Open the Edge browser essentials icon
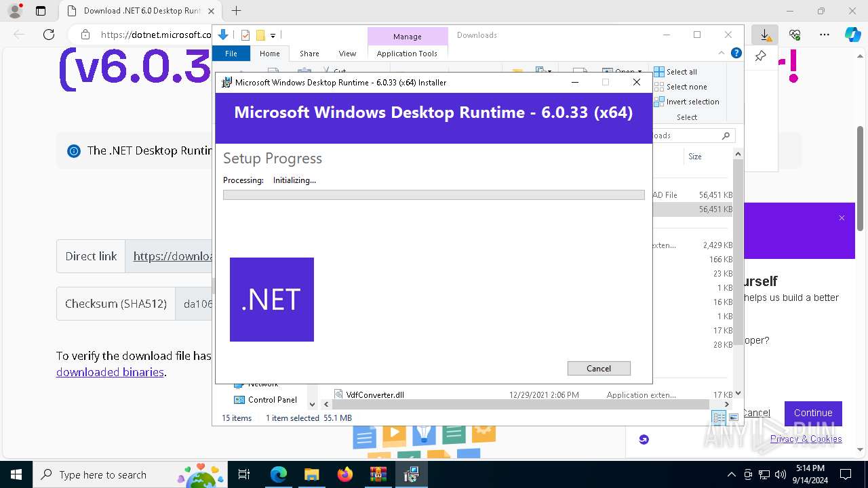The height and width of the screenshot is (488, 868). [x=795, y=35]
